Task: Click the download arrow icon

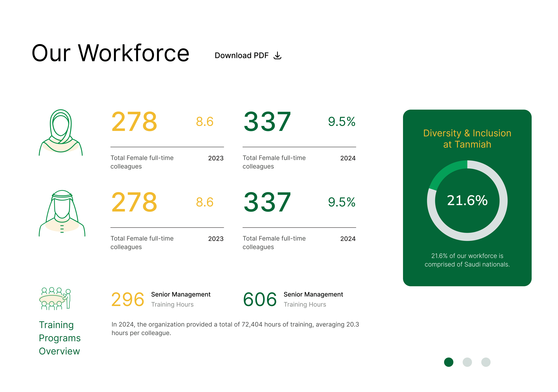Action: 277,56
